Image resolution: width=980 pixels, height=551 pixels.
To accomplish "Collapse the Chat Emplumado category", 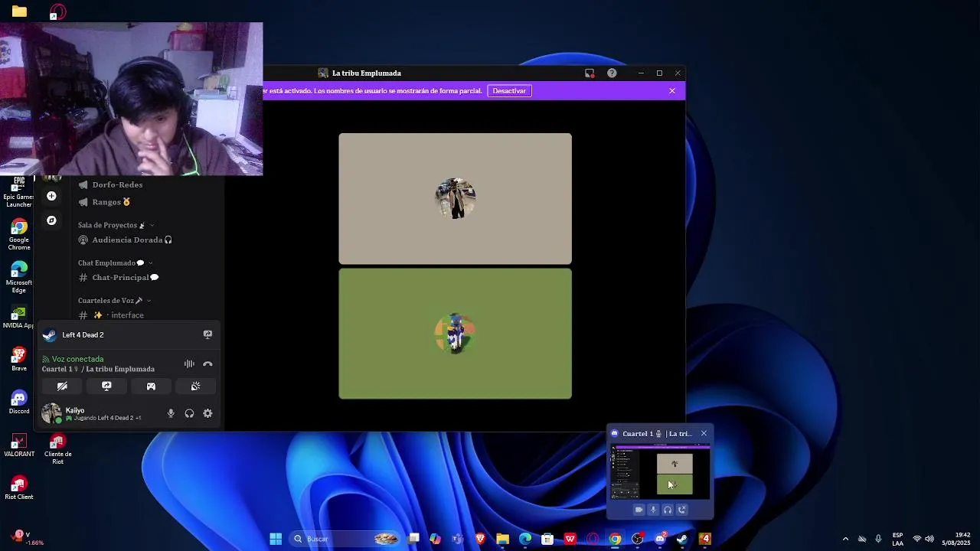I will point(115,262).
